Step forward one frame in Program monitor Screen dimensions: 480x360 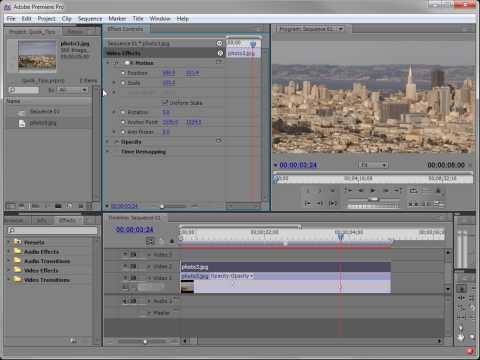pos(386,190)
